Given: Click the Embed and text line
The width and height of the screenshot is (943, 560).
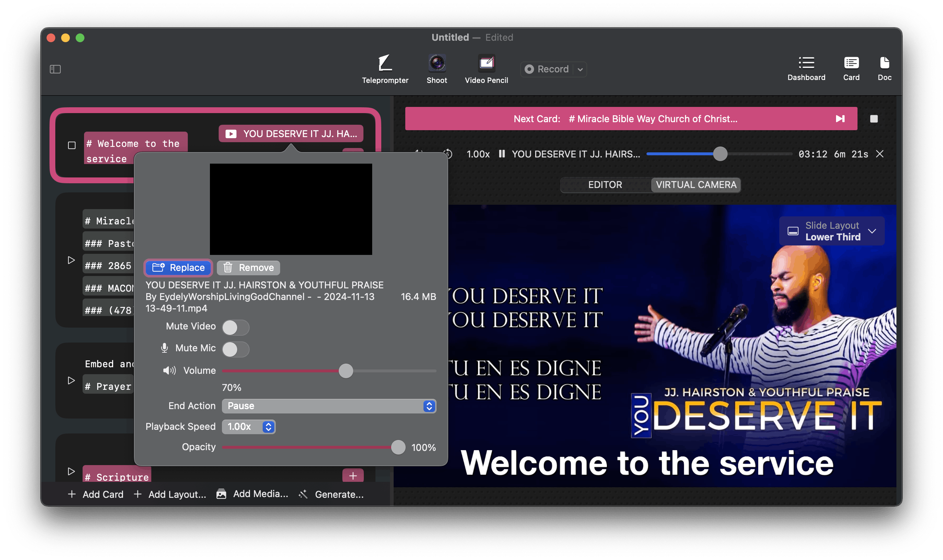Looking at the screenshot, I should coord(109,364).
